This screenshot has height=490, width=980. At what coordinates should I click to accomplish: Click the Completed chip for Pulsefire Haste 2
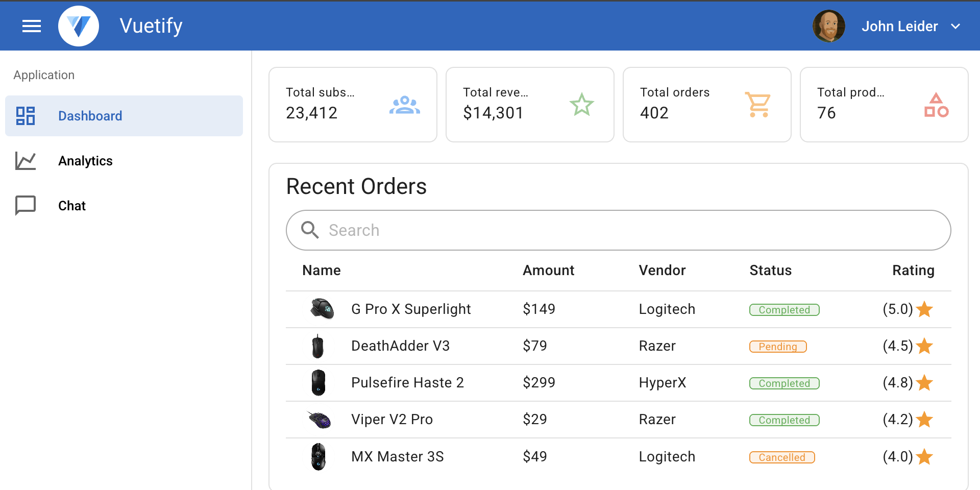click(785, 383)
